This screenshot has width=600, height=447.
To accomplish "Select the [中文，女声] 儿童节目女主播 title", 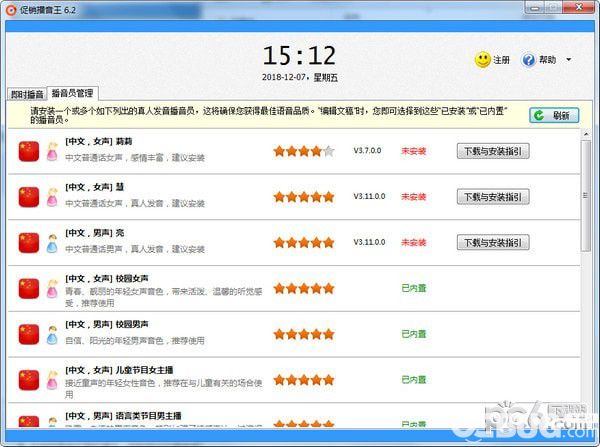I will click(x=119, y=370).
